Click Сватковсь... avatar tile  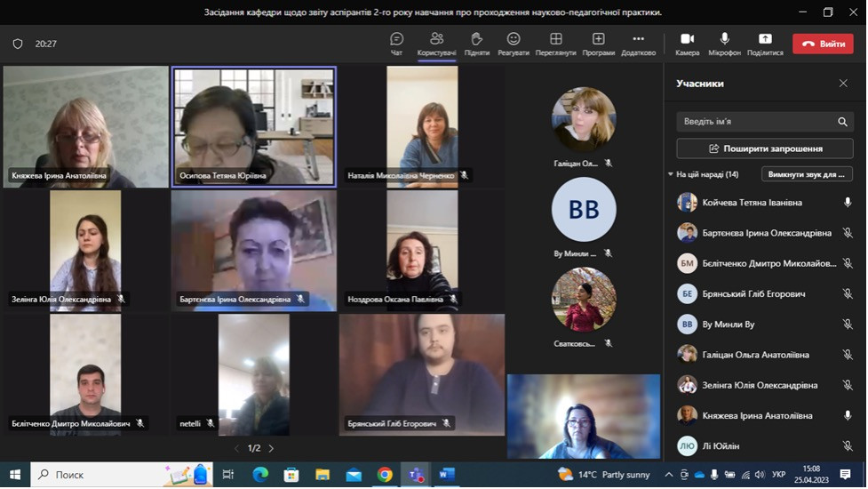[x=584, y=299]
